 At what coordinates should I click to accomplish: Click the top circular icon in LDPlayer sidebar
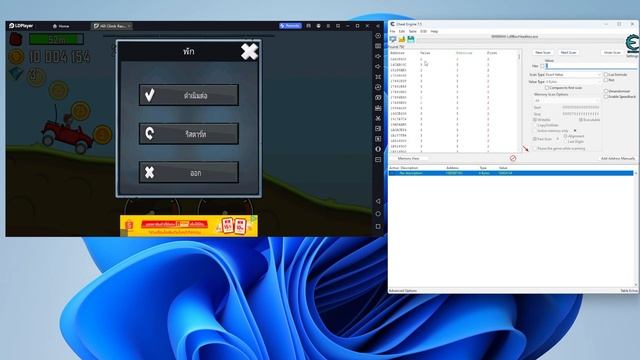378,36
